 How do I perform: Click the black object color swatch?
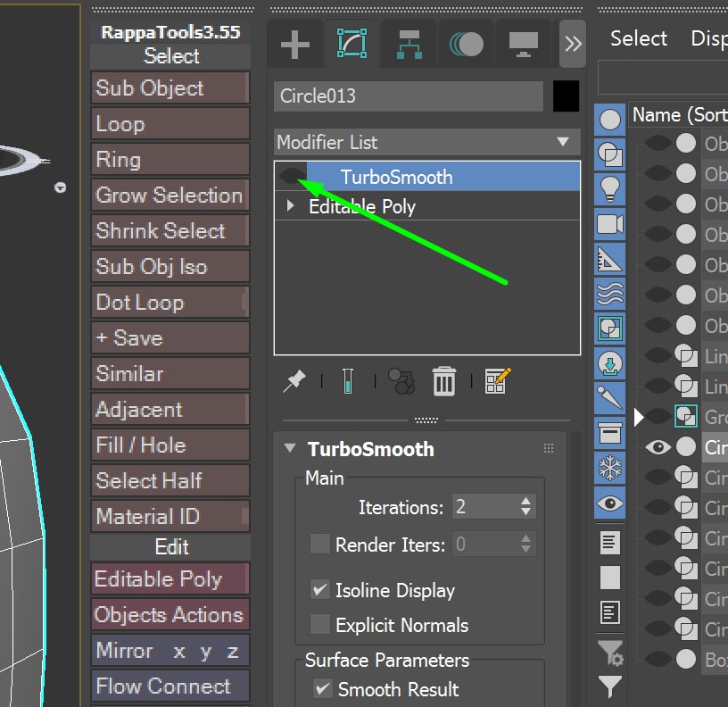tap(566, 96)
